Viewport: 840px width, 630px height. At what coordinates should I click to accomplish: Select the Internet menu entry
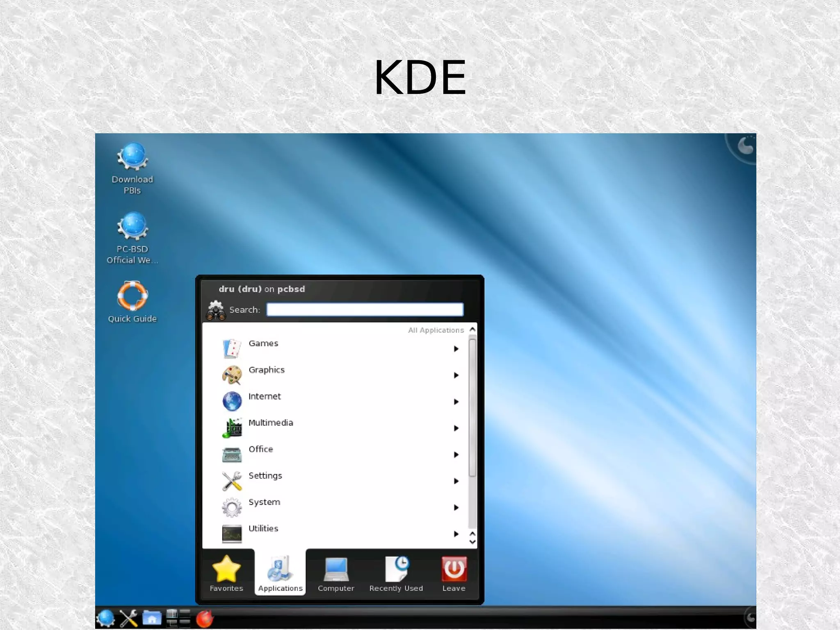click(335, 401)
